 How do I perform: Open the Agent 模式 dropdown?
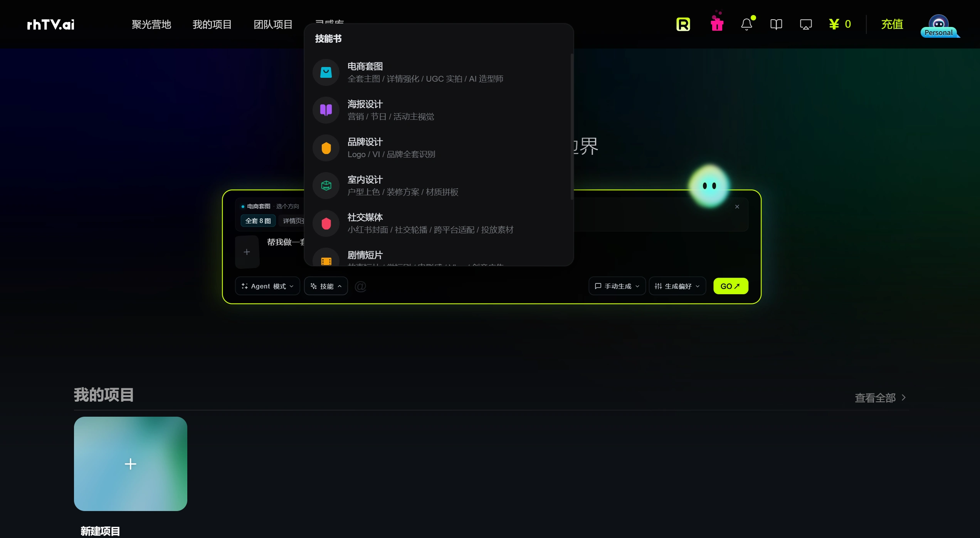[x=267, y=286]
